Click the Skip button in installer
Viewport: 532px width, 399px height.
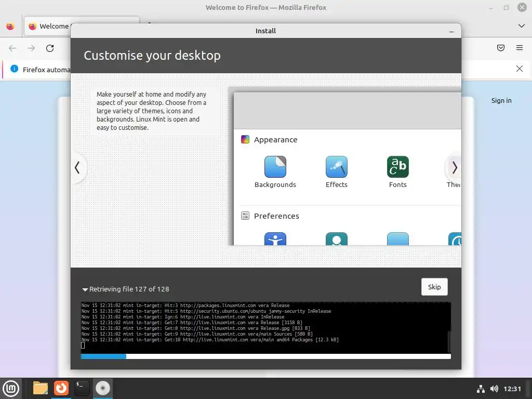[x=434, y=287]
